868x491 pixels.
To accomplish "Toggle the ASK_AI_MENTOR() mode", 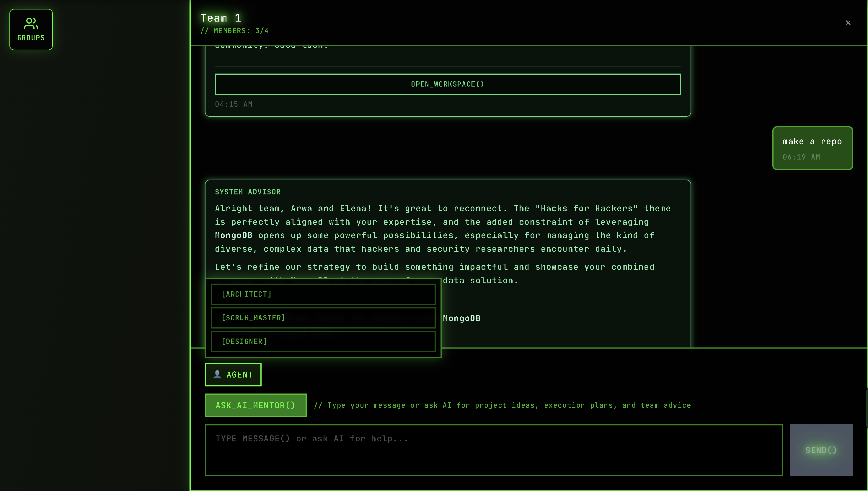I will (x=255, y=405).
